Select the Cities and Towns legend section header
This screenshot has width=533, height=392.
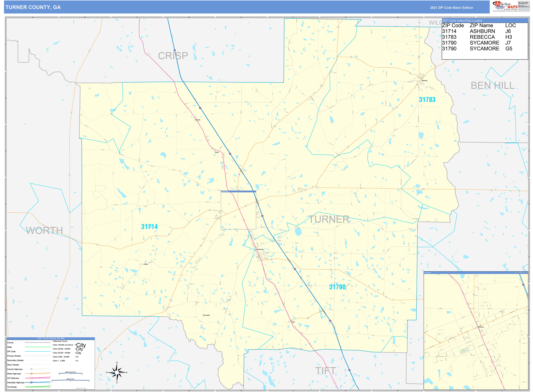[x=60, y=341]
